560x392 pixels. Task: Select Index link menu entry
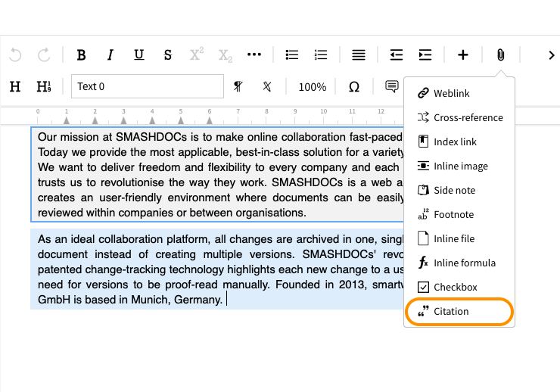point(459,142)
